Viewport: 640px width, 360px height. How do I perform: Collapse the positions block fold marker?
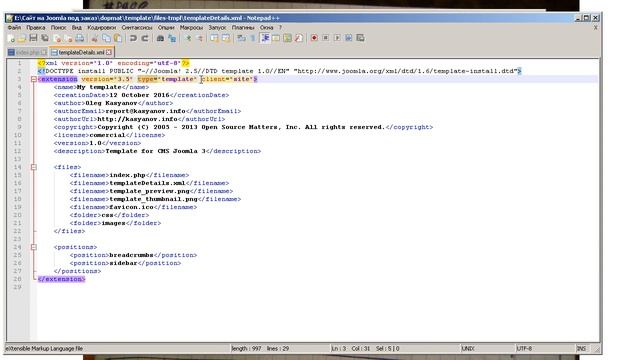[34, 247]
